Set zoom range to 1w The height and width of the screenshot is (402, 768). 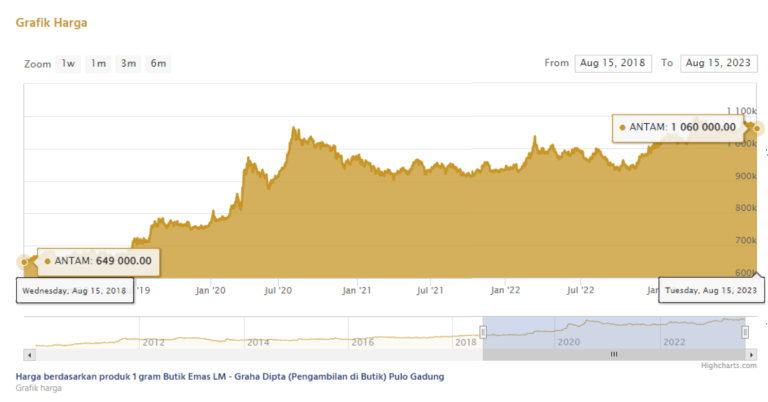click(68, 64)
